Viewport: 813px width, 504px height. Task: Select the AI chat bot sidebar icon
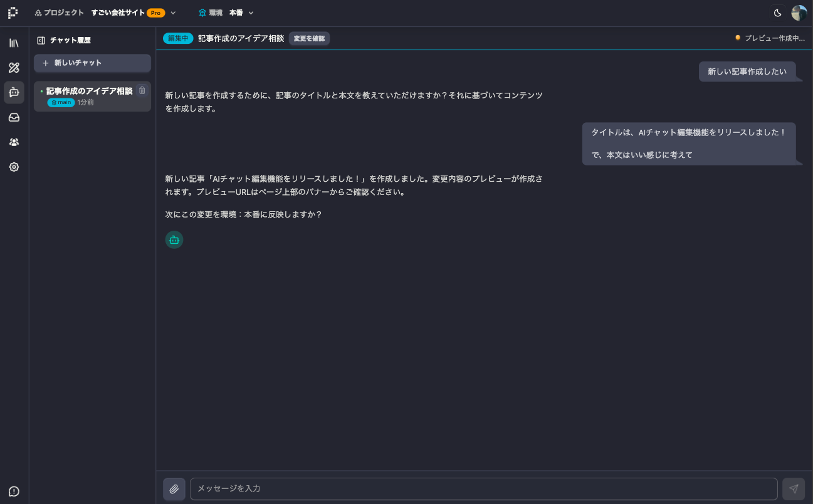pyautogui.click(x=14, y=92)
